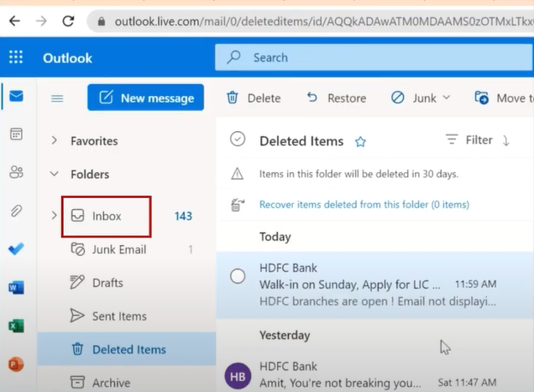Click the recover items trash icon
Screen dimensions: 534x392
pyautogui.click(x=238, y=205)
